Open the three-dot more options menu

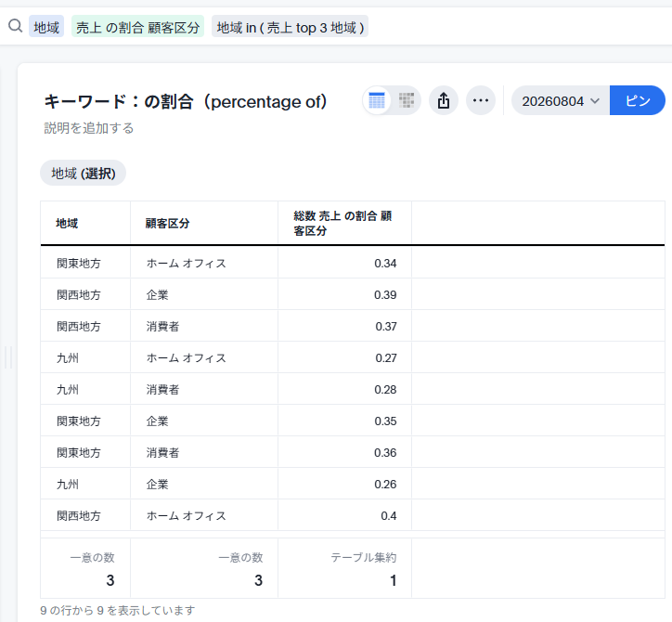pyautogui.click(x=481, y=101)
